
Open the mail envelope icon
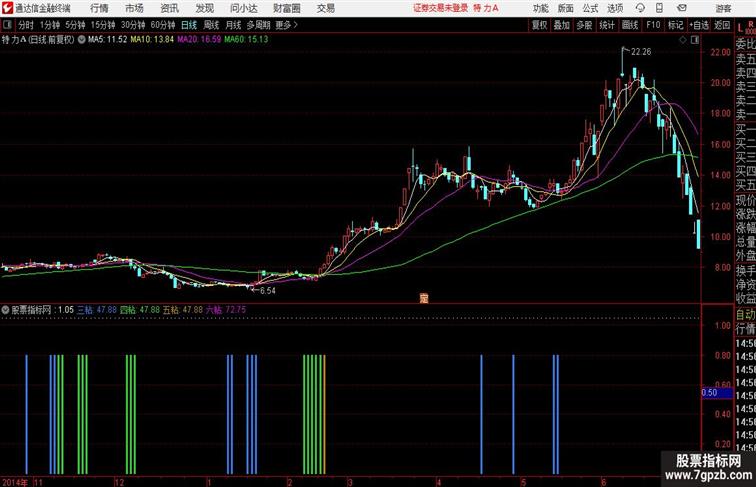[x=682, y=8]
